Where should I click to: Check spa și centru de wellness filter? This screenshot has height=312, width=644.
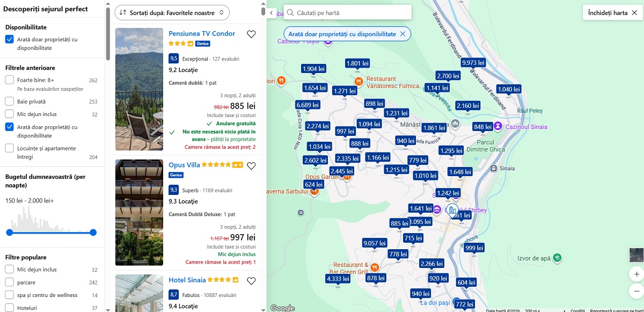pyautogui.click(x=10, y=295)
